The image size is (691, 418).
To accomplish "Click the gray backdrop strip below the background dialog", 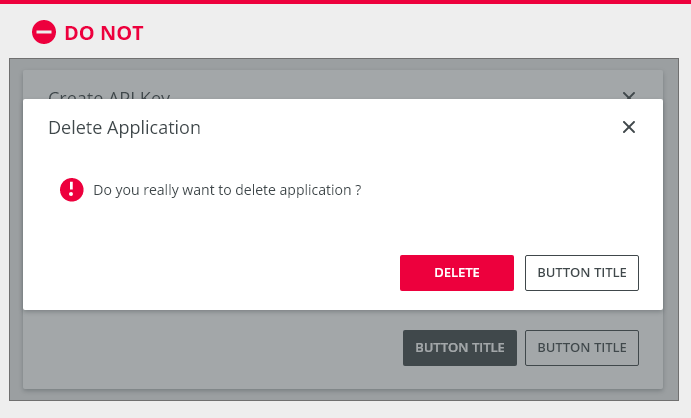I will pyautogui.click(x=343, y=395).
